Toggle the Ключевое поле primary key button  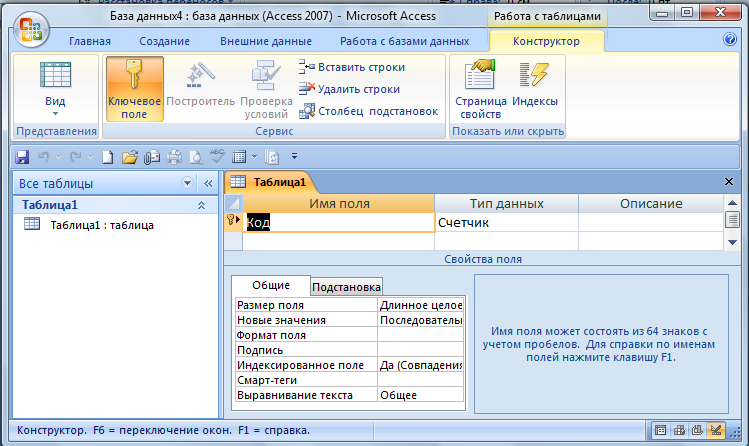[x=135, y=89]
